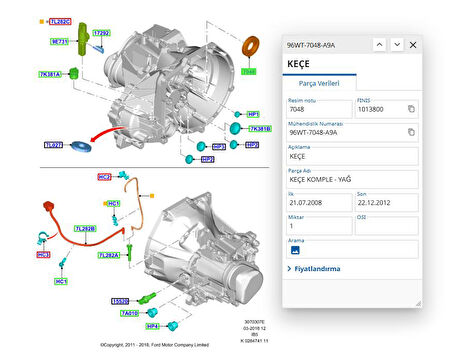Click the tall green 9E731 sensor part

point(83,39)
